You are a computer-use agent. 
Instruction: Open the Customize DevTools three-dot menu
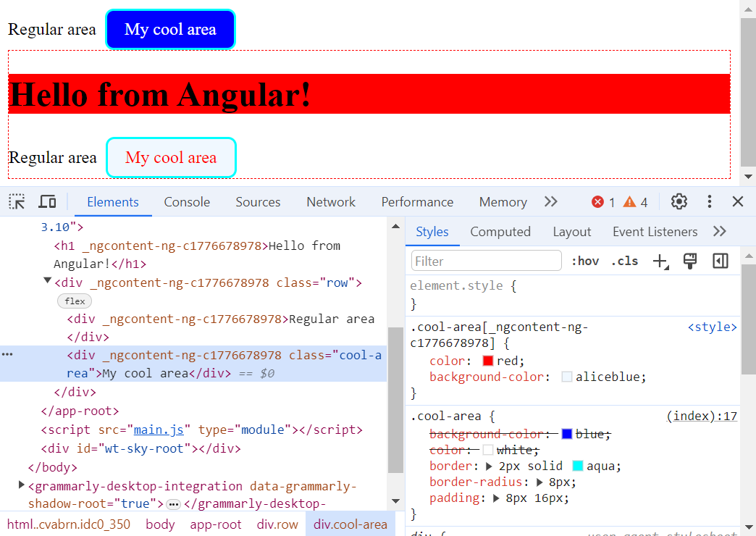click(x=709, y=201)
